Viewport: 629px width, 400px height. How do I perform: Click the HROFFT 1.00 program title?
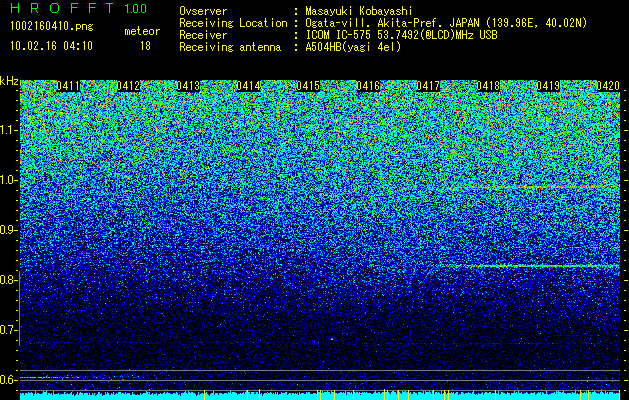[x=79, y=8]
